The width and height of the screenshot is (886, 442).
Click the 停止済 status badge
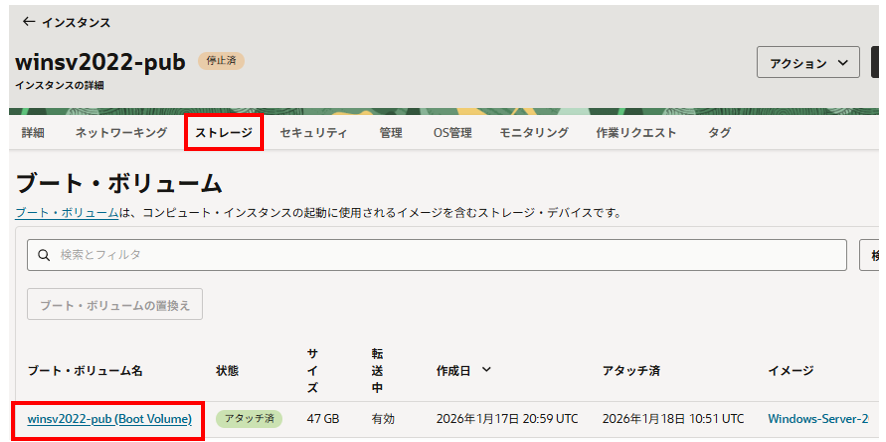coord(221,61)
